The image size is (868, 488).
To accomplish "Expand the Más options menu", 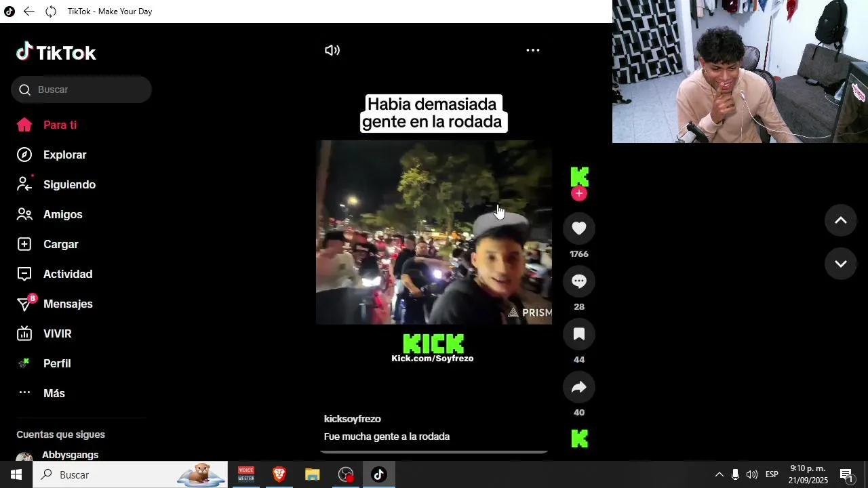I will point(54,393).
